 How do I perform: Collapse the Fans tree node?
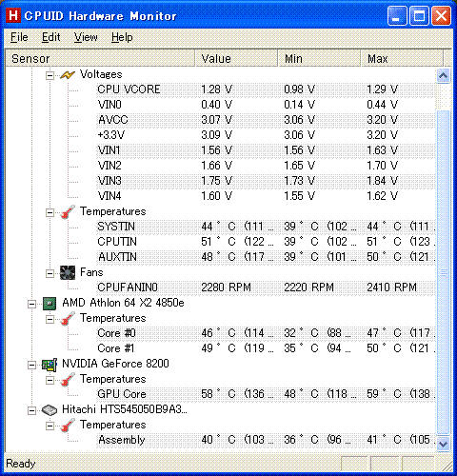tap(50, 273)
